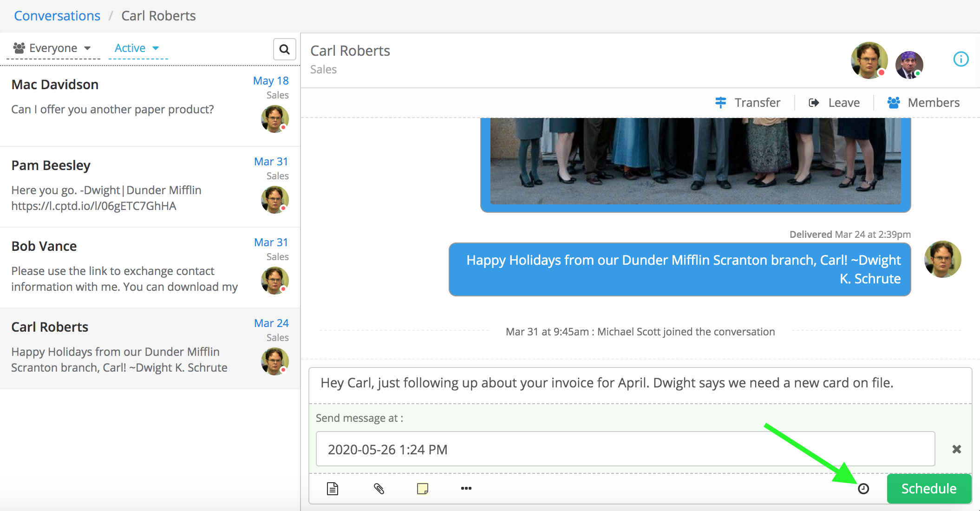Image resolution: width=980 pixels, height=511 pixels.
Task: Click the message template document icon
Action: pos(333,488)
